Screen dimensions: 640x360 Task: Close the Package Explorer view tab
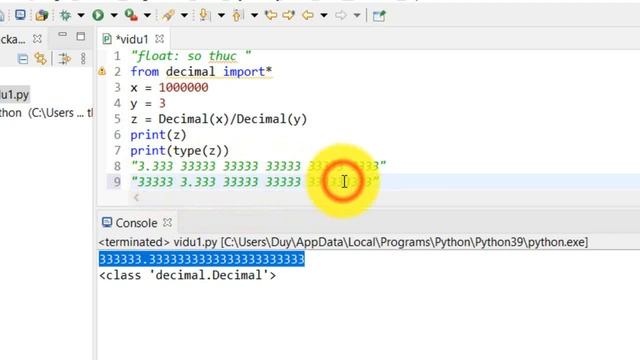37,39
